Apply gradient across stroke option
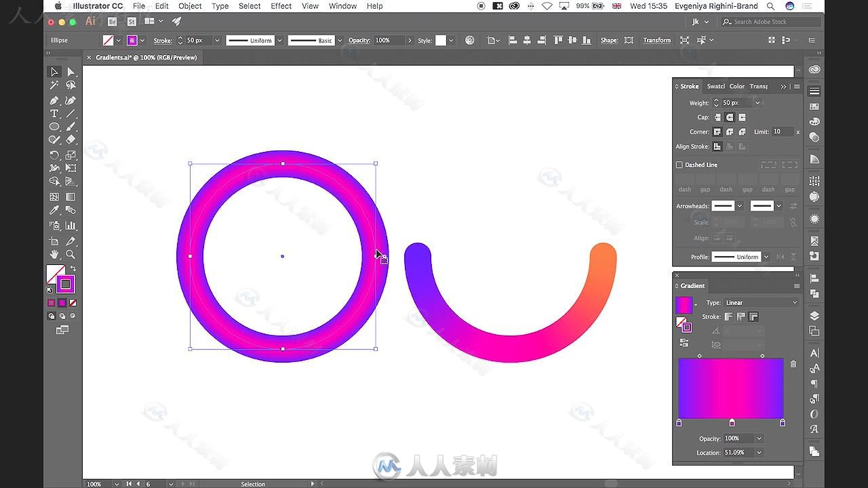This screenshot has height=488, width=868. 753,317
